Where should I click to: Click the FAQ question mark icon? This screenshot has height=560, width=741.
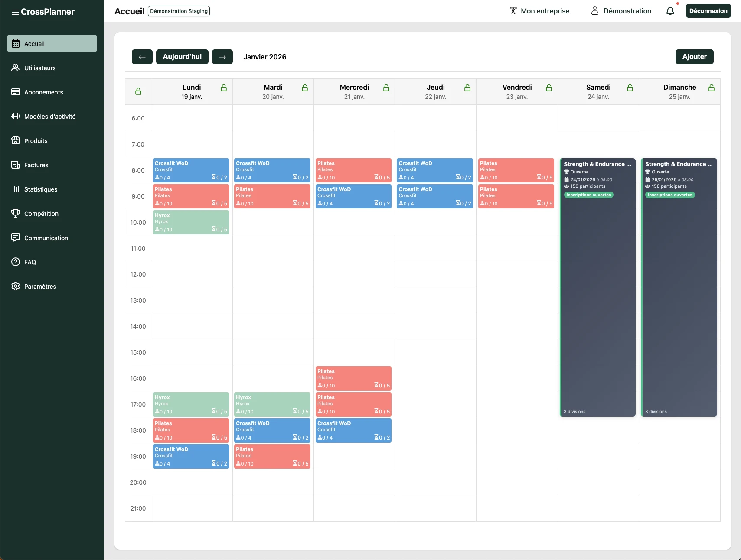(16, 262)
